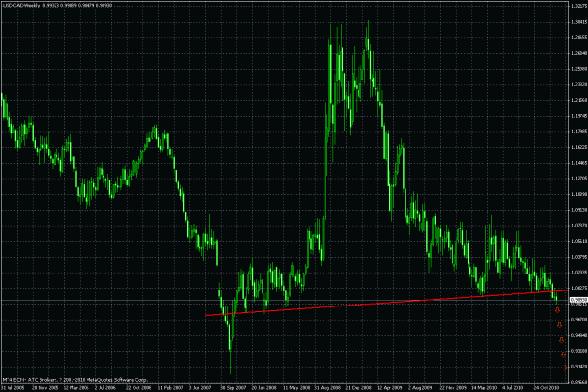Click the 12 Apr 2009 date label
Screen dimensions: 588x392
point(389,388)
